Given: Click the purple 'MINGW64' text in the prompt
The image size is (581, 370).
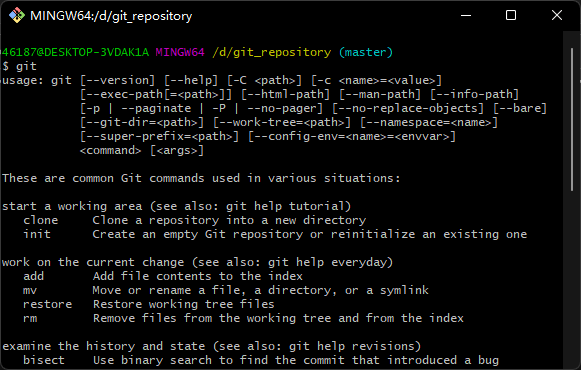Looking at the screenshot, I should (x=180, y=52).
